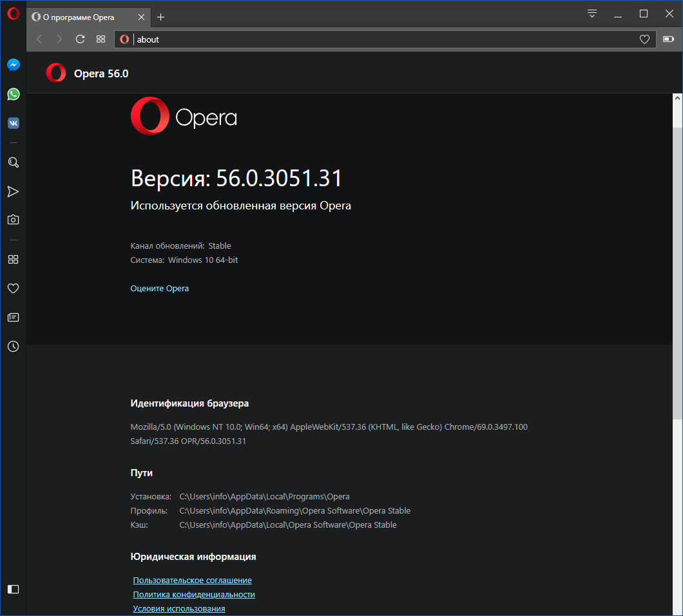Click the scrollbar up arrow
This screenshot has width=683, height=616.
click(677, 98)
